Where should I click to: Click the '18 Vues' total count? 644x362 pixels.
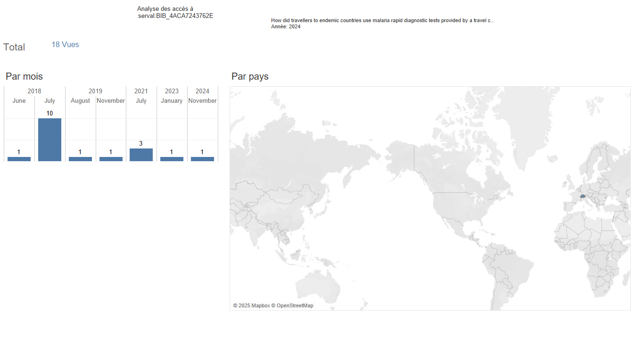pyautogui.click(x=65, y=44)
